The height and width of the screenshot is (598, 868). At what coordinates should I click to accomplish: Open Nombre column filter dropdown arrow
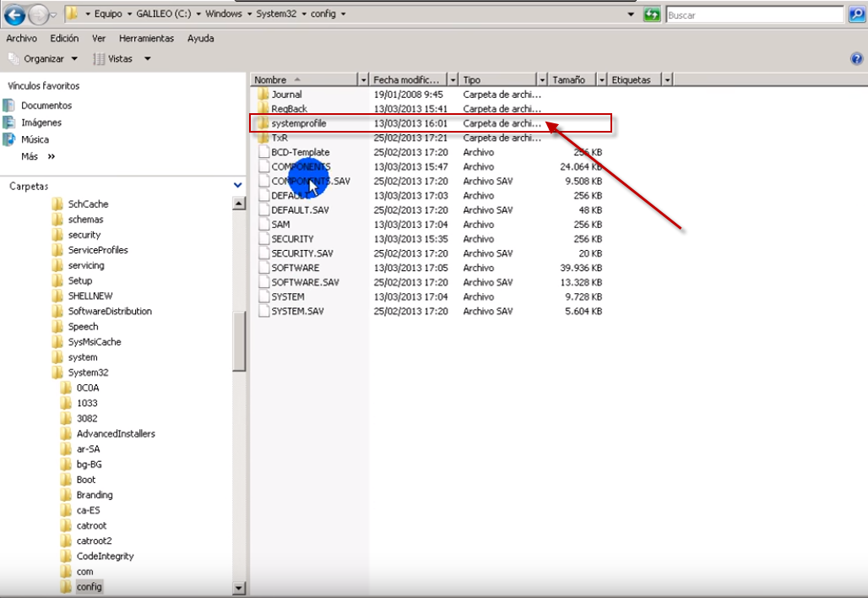pyautogui.click(x=364, y=79)
